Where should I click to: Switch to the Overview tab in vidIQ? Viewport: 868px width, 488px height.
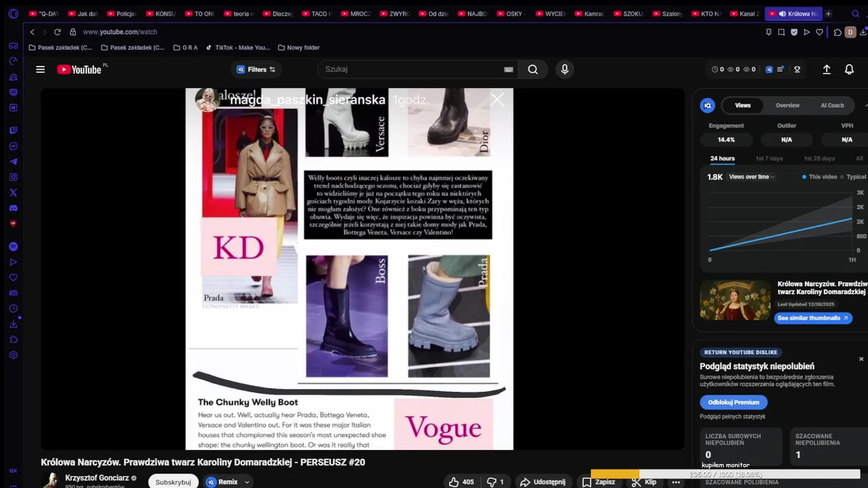[x=787, y=105]
